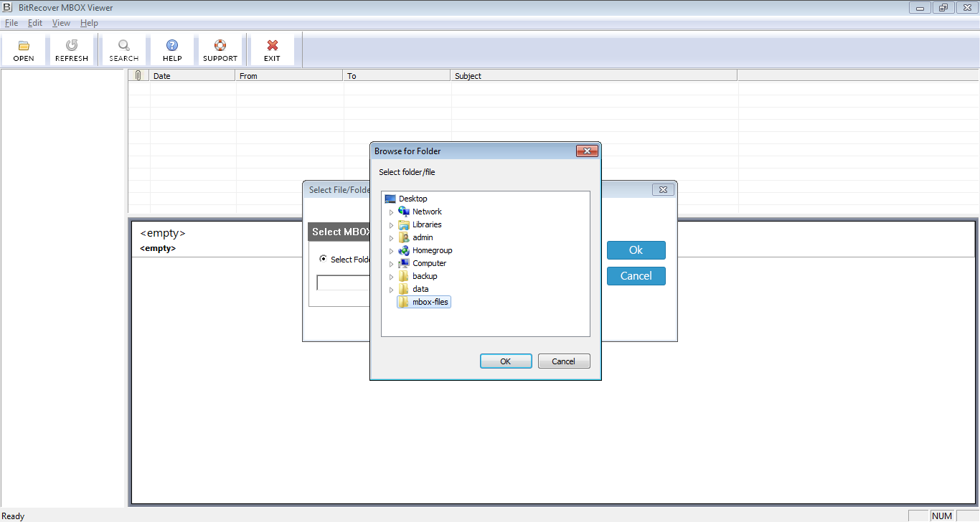Click the Libraries folder icon
The height and width of the screenshot is (522, 980).
(404, 224)
